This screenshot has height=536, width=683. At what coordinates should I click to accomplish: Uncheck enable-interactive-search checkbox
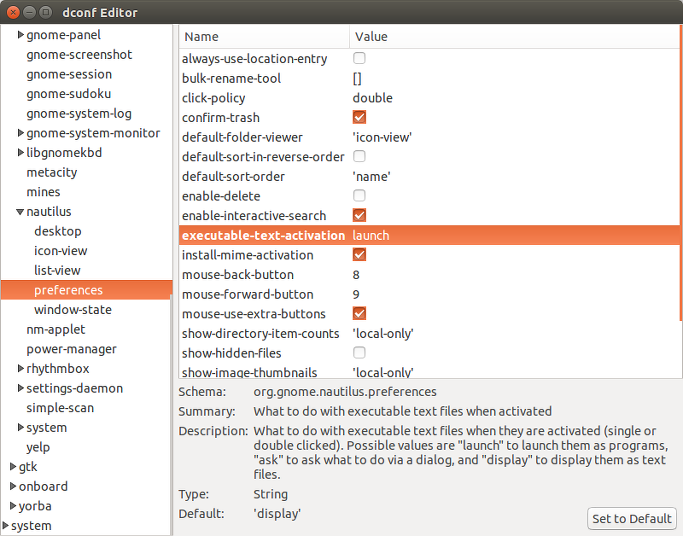(x=359, y=215)
